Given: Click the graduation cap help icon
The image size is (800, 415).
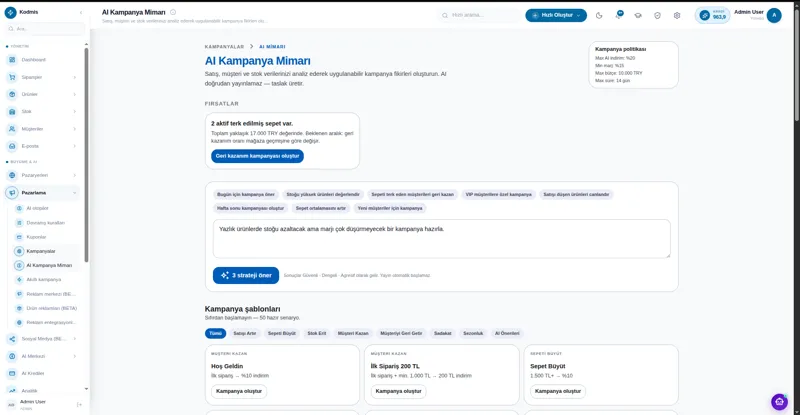Looking at the screenshot, I should coord(638,15).
